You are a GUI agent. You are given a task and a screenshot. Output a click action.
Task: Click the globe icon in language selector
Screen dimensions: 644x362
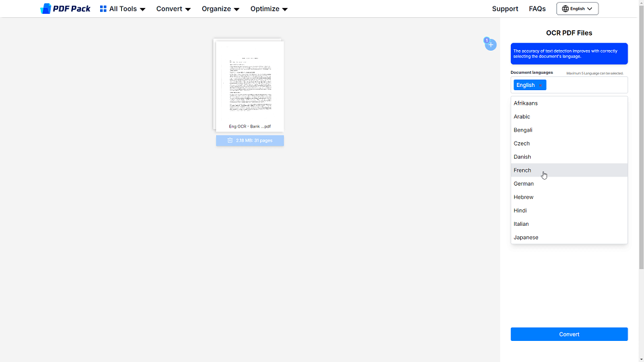tap(565, 9)
